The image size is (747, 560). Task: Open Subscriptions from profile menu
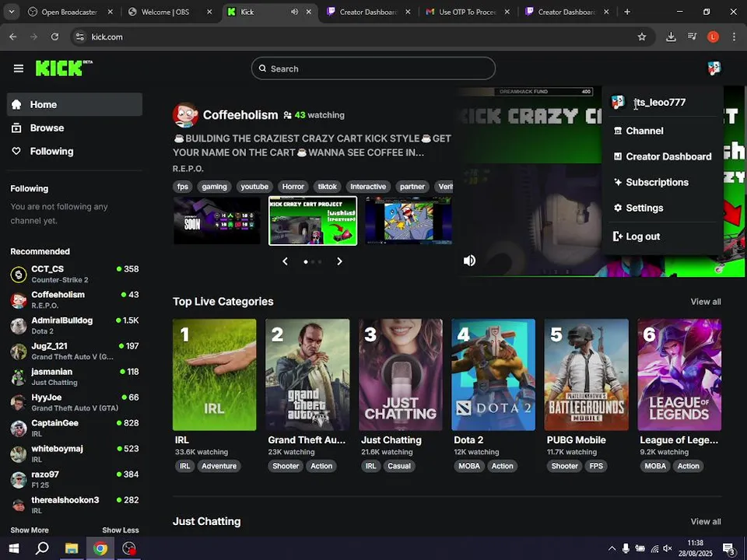tap(663, 182)
